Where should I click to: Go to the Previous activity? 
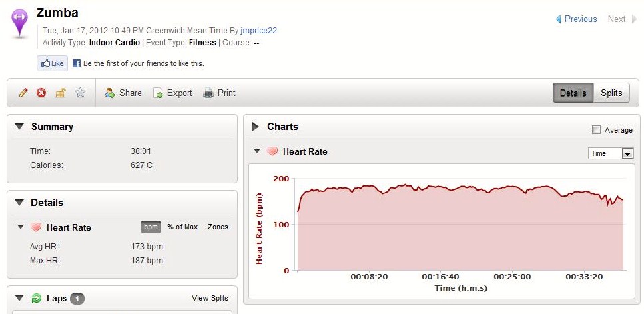[x=577, y=19]
